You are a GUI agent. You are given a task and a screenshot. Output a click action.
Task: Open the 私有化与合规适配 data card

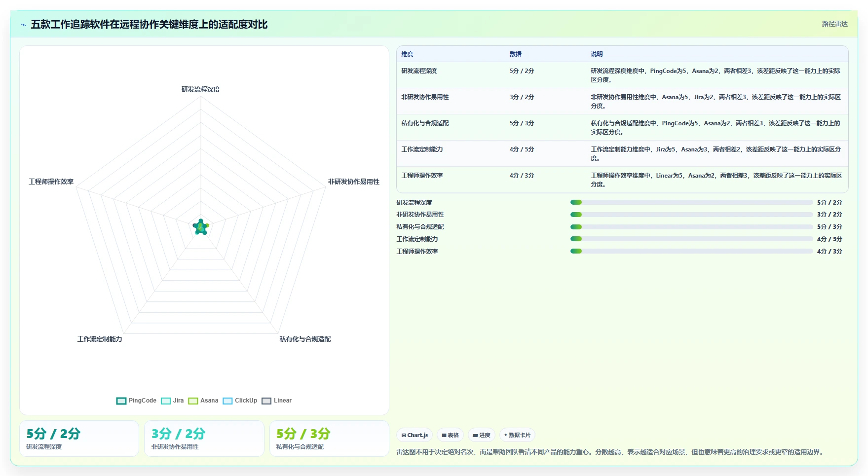click(329, 439)
